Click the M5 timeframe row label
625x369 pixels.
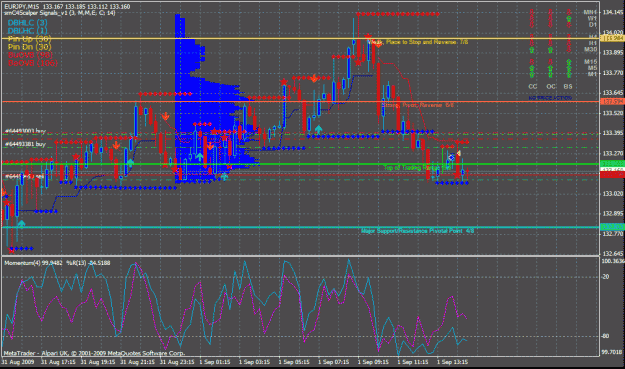(x=592, y=68)
